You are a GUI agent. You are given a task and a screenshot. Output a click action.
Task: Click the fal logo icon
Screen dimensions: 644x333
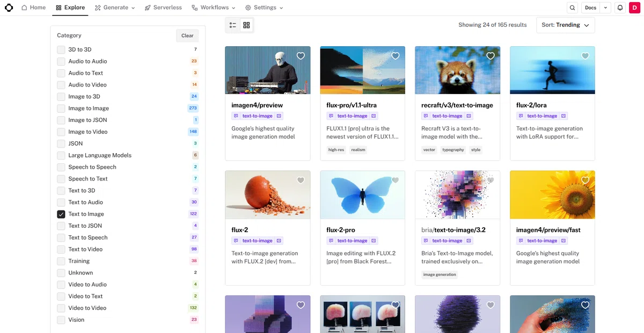pyautogui.click(x=9, y=8)
